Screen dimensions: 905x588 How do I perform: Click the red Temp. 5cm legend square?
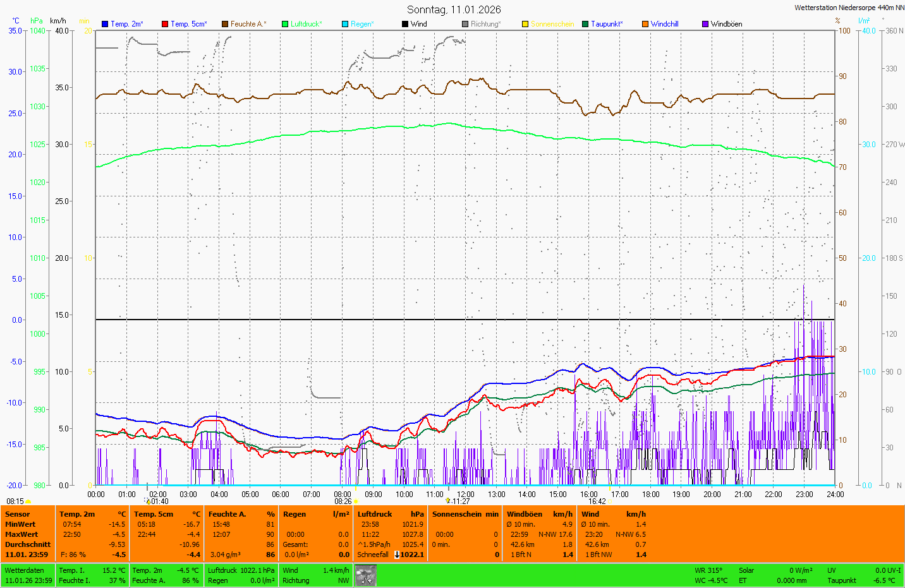[165, 24]
